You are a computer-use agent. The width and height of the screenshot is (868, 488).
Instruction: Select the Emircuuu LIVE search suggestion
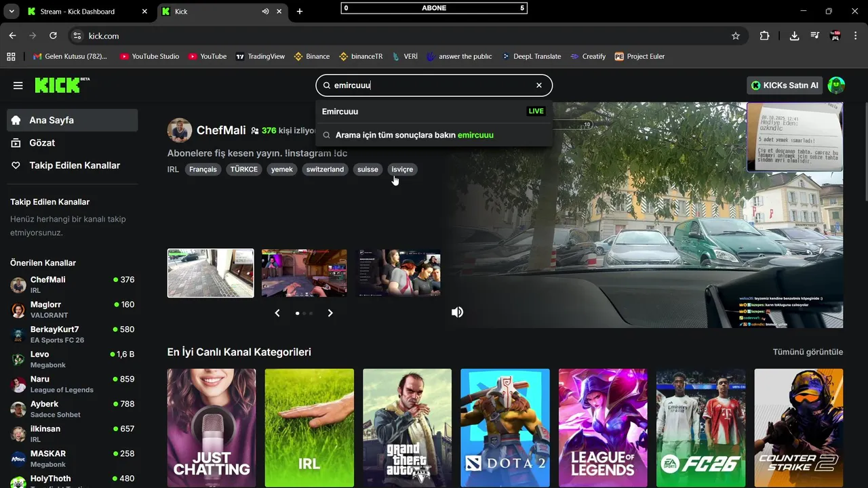pyautogui.click(x=434, y=111)
